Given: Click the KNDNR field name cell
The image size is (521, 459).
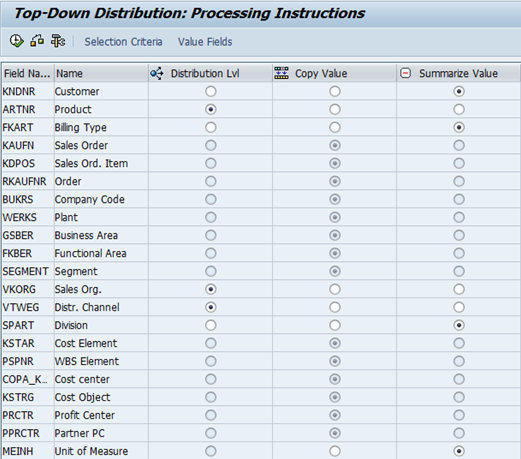Looking at the screenshot, I should [x=19, y=91].
